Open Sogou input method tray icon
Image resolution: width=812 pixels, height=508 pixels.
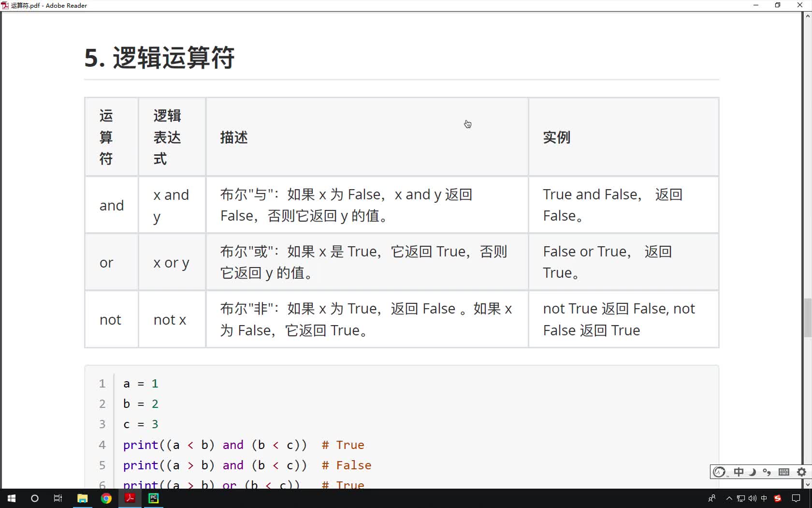point(778,498)
